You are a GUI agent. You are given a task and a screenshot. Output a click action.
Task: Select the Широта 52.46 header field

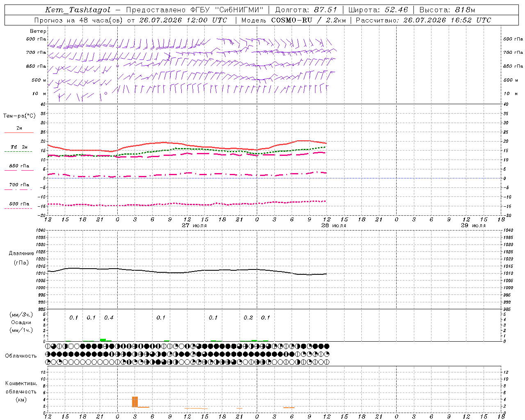click(378, 10)
